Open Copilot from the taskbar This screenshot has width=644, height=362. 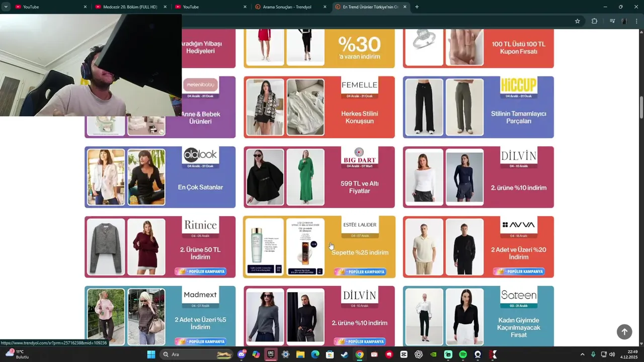point(256,354)
